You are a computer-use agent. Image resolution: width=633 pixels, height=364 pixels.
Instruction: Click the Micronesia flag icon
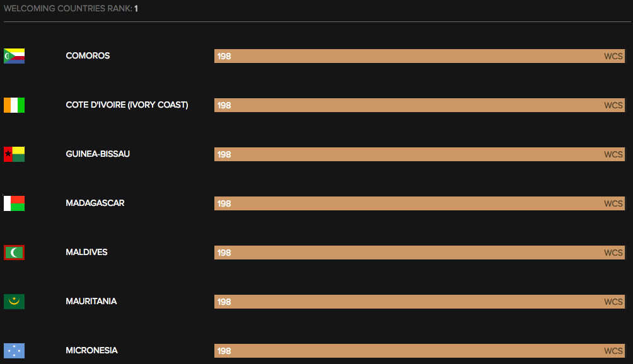pos(14,351)
